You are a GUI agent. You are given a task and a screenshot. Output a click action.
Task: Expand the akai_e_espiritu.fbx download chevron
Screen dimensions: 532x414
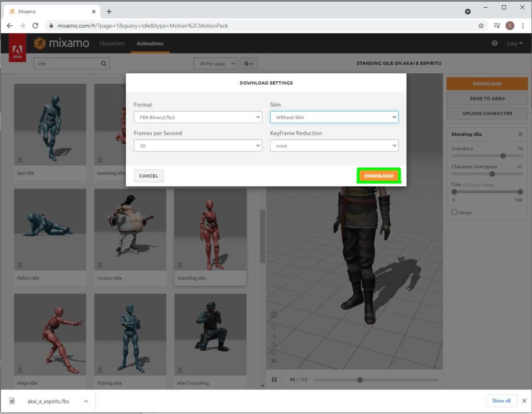point(86,400)
